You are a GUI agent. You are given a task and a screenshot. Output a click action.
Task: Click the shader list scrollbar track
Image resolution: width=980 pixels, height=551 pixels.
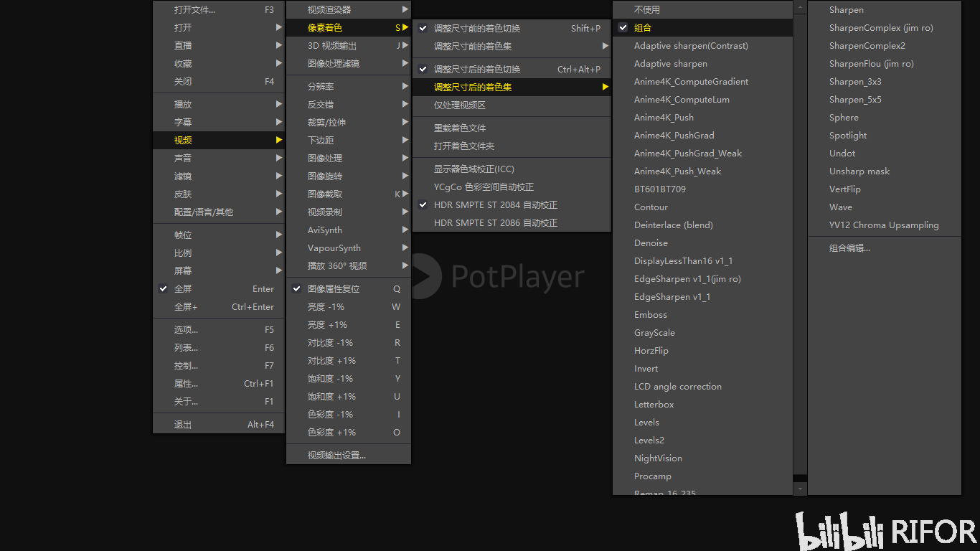tap(801, 478)
